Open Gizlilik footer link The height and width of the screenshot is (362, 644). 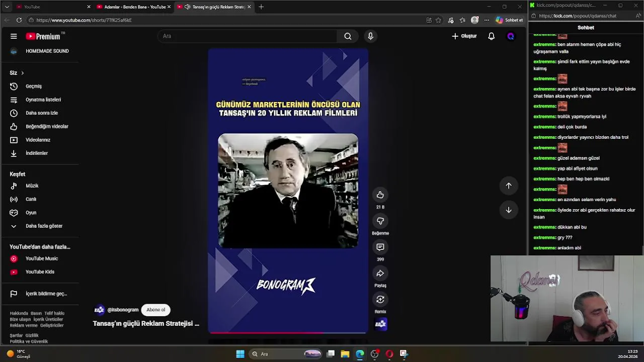tap(32, 335)
